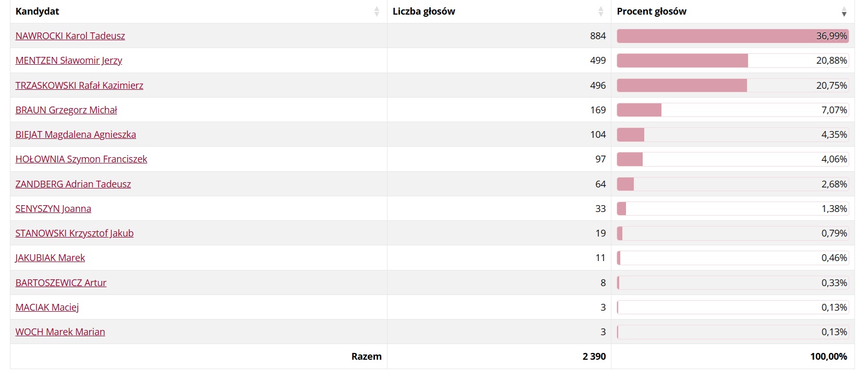Viewport: 868px width, 378px height.
Task: Click the 20,88% percentage bar
Action: click(733, 61)
